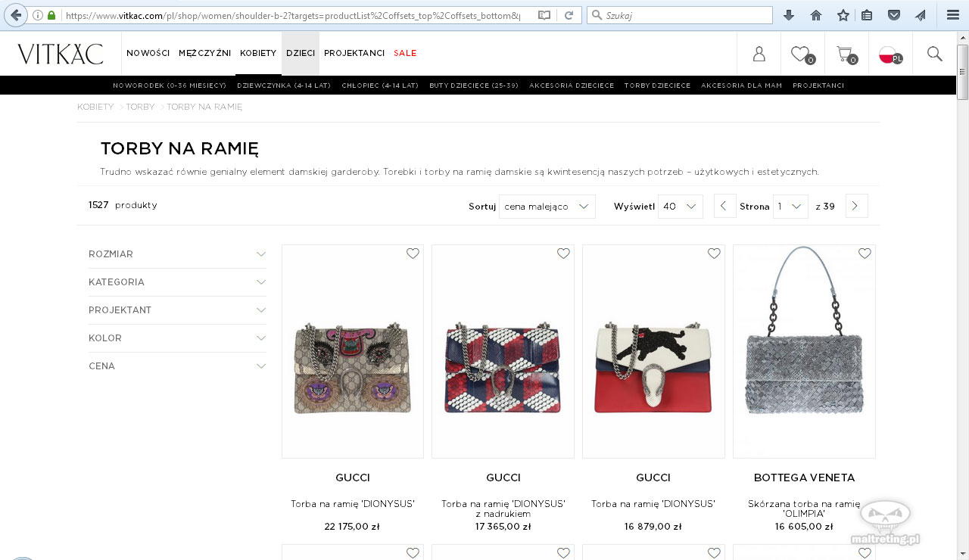Image resolution: width=969 pixels, height=560 pixels.
Task: Go to browser home page icon
Action: [x=816, y=15]
